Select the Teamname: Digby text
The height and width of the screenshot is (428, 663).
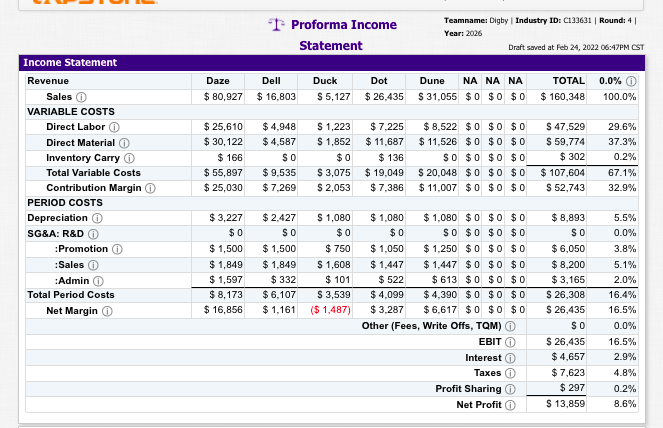[476, 20]
